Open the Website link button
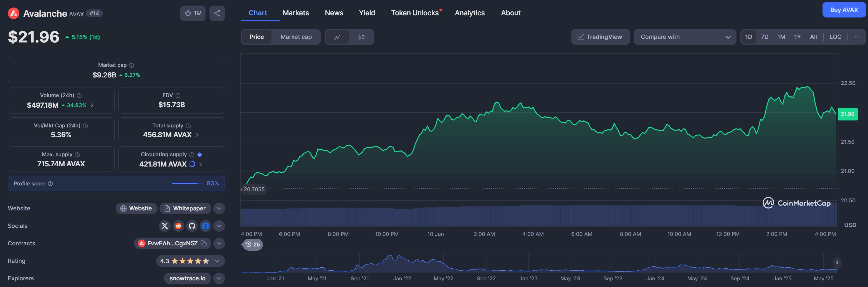The image size is (868, 287). coord(136,209)
